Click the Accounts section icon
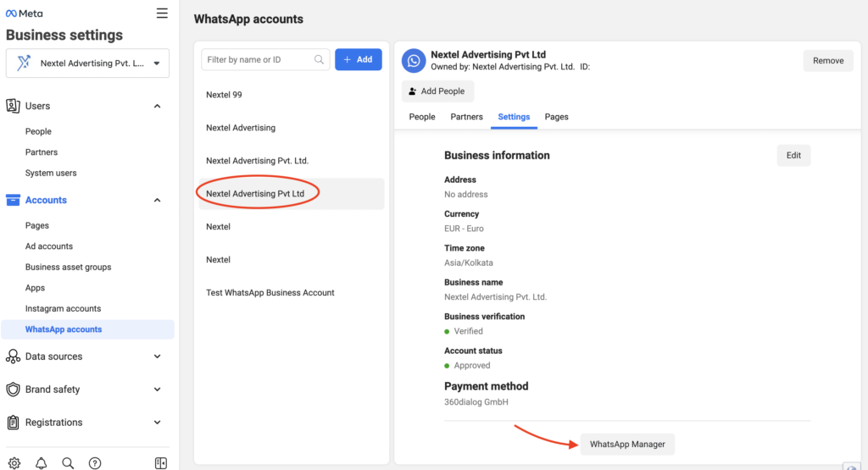Viewport: 868px width, 470px height. [13, 200]
